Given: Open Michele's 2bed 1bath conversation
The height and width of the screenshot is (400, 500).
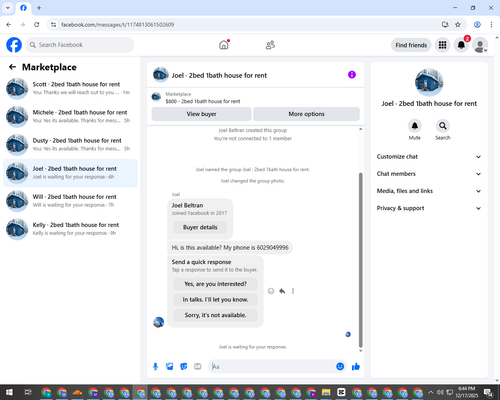Looking at the screenshot, I should point(70,116).
